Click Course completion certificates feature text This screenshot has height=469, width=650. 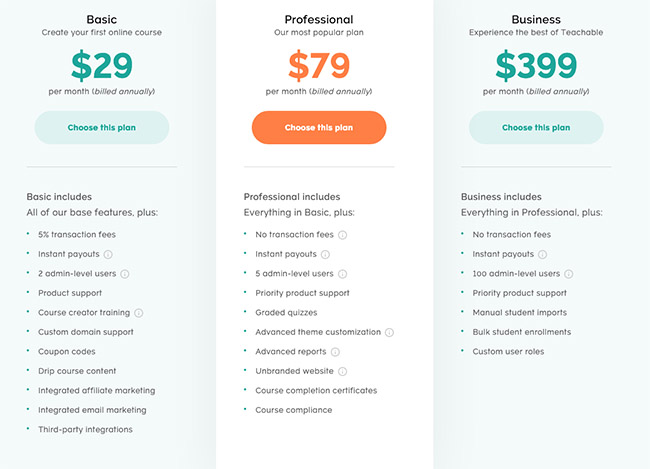[316, 391]
